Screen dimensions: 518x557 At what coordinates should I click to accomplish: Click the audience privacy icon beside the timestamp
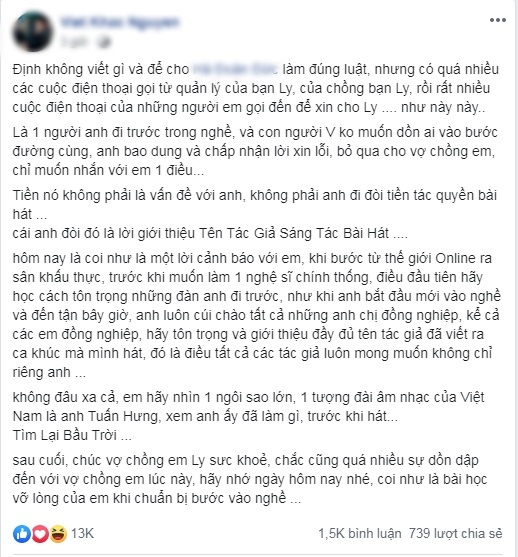tap(104, 42)
